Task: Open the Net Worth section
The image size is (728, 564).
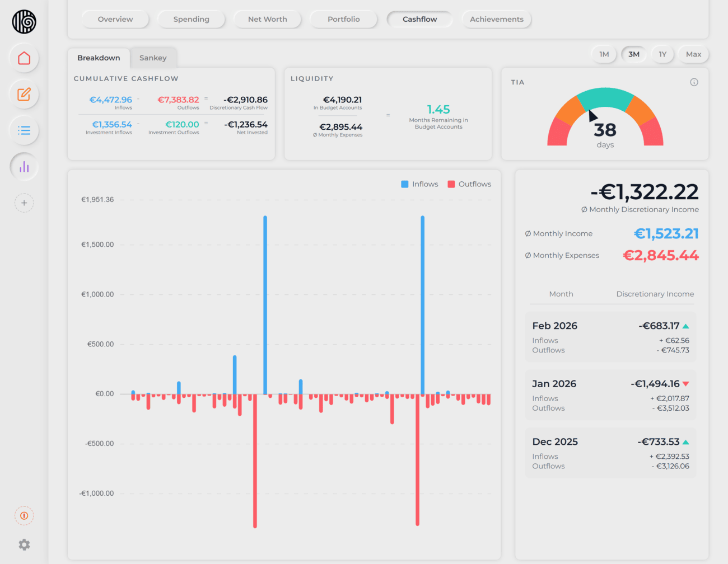Action: 267,19
